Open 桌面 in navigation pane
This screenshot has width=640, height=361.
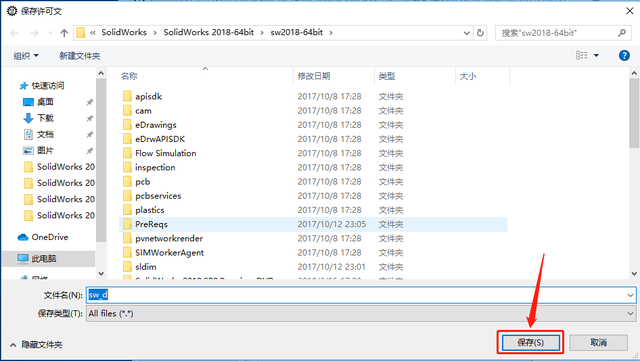(x=45, y=102)
